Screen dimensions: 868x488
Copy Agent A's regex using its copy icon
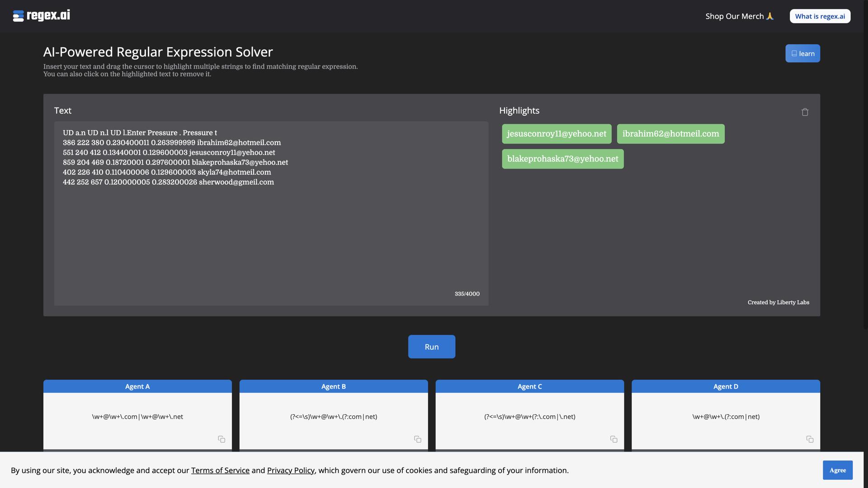point(221,439)
